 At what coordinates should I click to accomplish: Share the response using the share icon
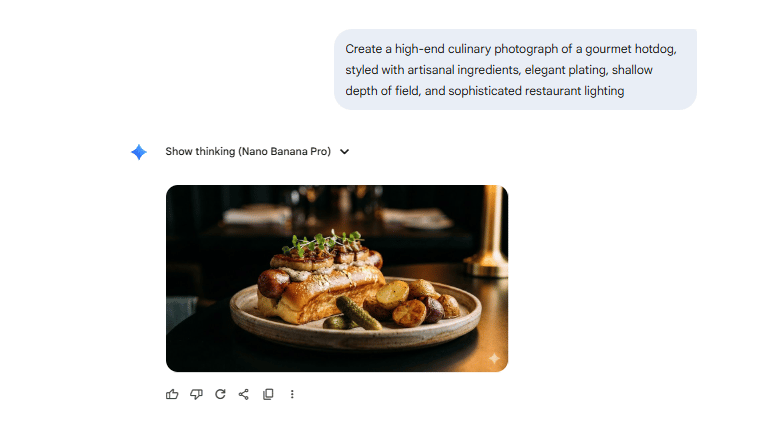click(x=244, y=394)
